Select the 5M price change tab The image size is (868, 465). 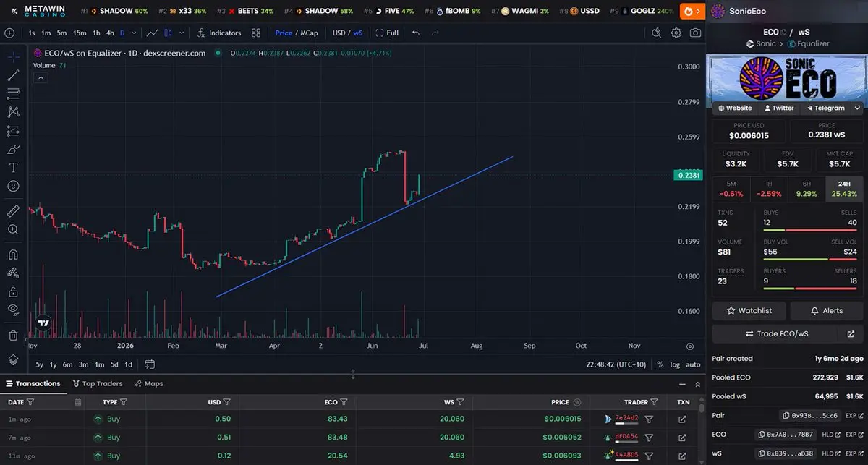point(731,189)
